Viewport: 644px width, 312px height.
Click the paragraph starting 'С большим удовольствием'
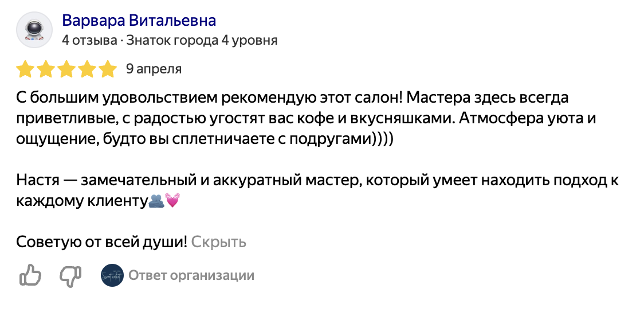[x=306, y=118]
